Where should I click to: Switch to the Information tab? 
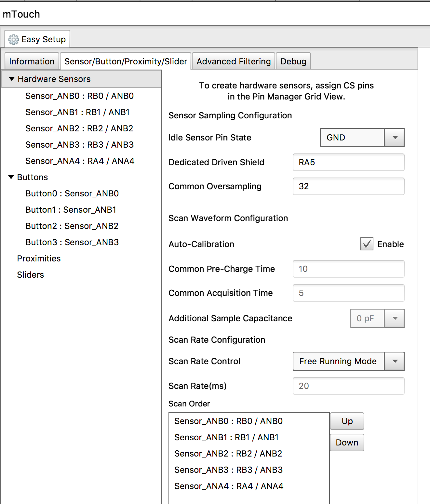pyautogui.click(x=32, y=61)
